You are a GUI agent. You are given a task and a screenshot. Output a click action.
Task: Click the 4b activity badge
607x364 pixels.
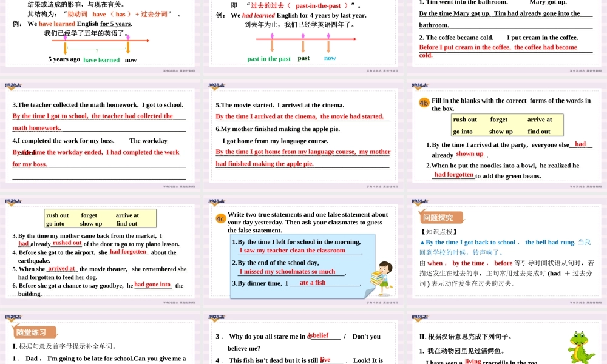tap(423, 103)
